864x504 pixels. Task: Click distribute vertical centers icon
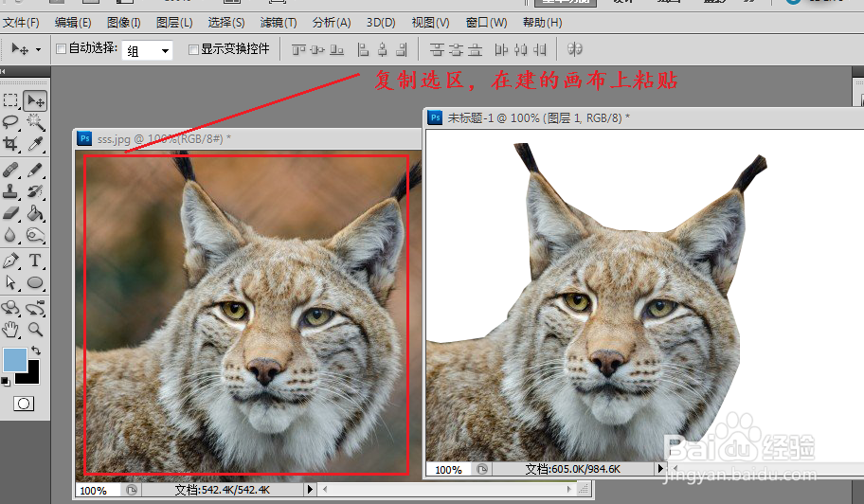pos(457,49)
